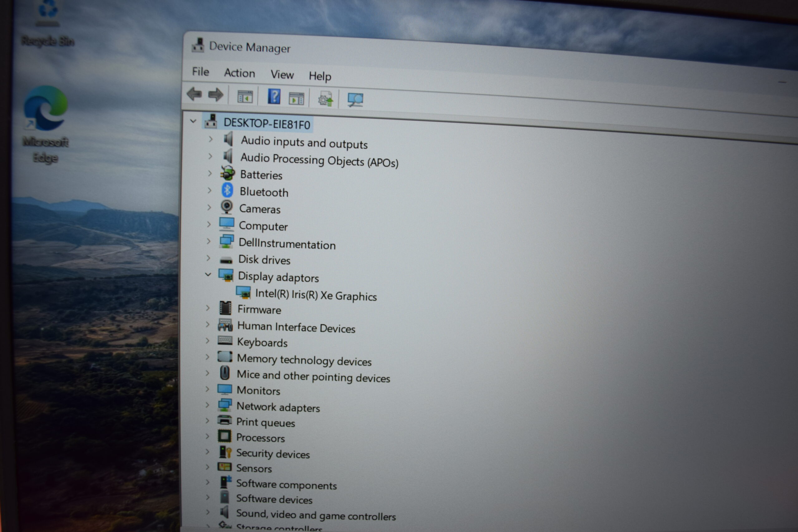Screen dimensions: 798x532
Task: Expand Sound, video and game controllers chevron
Action: point(207,512)
